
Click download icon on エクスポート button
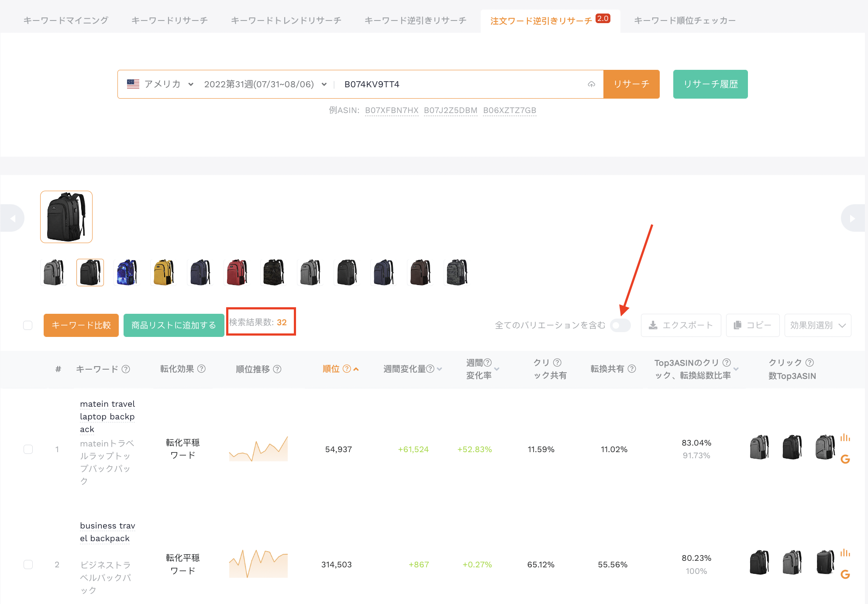(x=653, y=325)
